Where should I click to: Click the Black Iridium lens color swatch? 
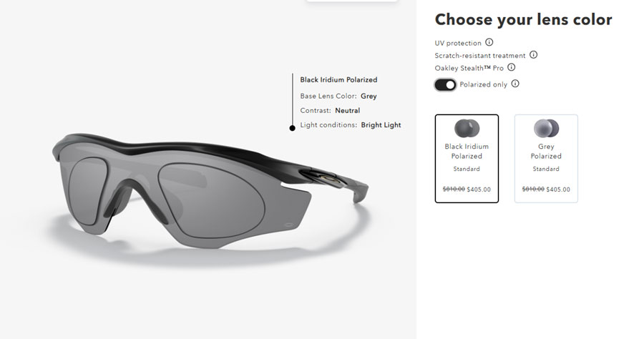click(467, 129)
